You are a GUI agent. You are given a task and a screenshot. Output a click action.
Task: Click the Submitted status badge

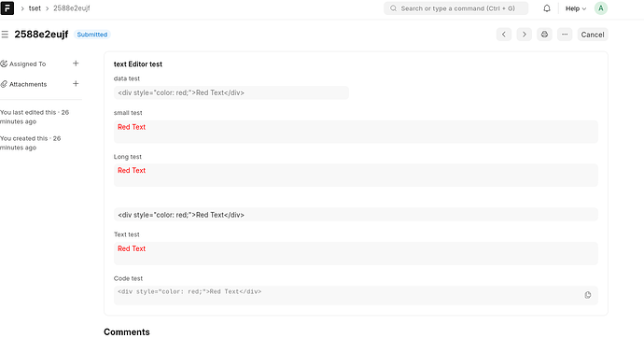pyautogui.click(x=92, y=35)
